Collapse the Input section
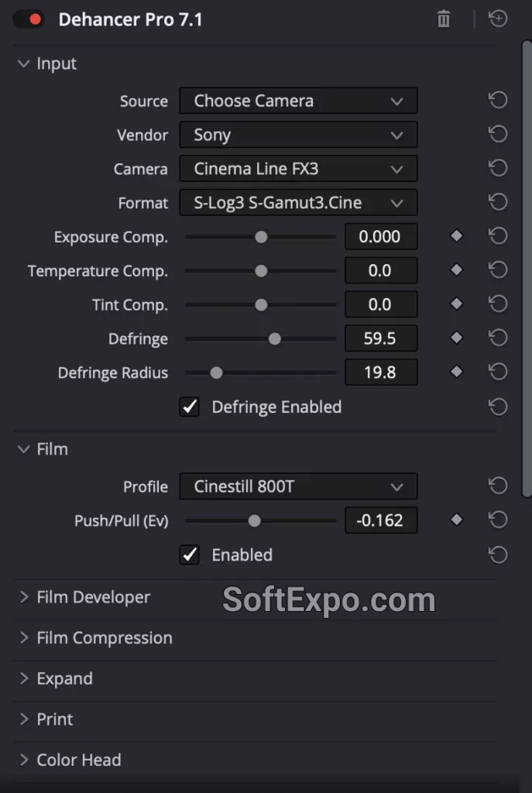Screen dimensions: 532x793 point(23,64)
